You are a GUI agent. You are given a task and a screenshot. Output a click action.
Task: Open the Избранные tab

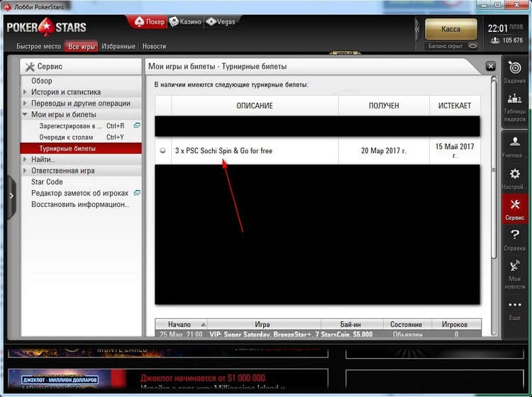118,47
